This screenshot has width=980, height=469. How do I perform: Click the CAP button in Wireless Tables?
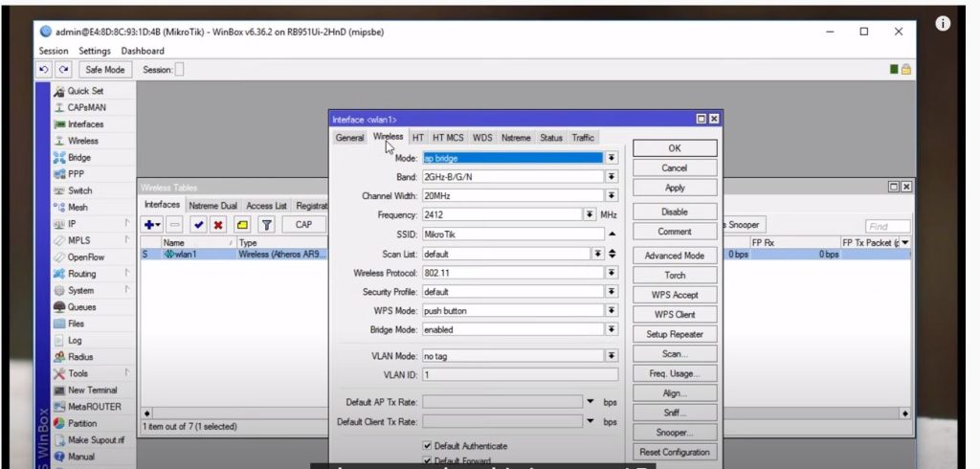pos(303,225)
